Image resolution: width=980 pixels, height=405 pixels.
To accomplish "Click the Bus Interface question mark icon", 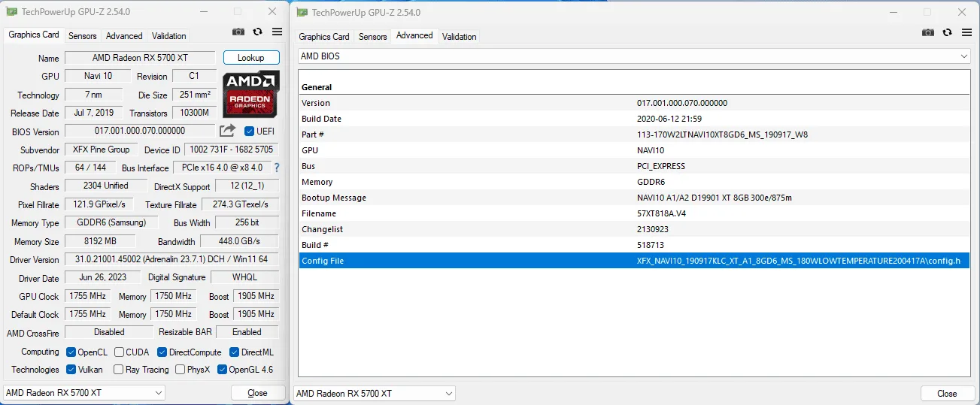I will [276, 168].
